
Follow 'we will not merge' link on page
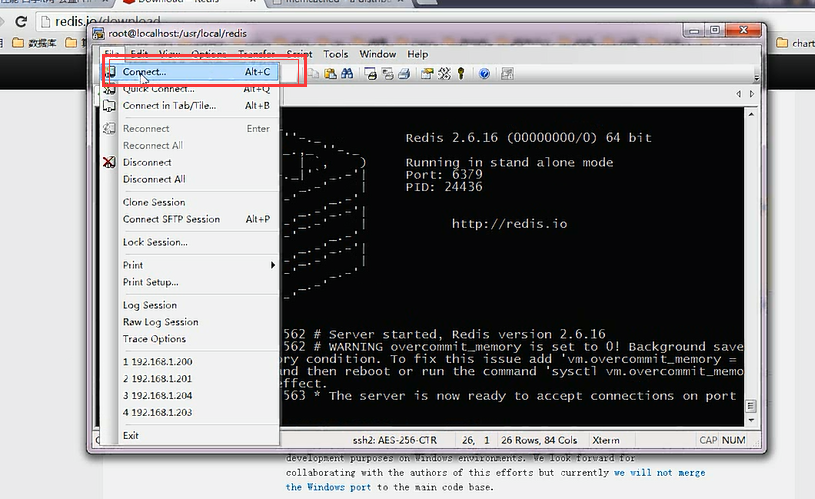click(x=660, y=473)
